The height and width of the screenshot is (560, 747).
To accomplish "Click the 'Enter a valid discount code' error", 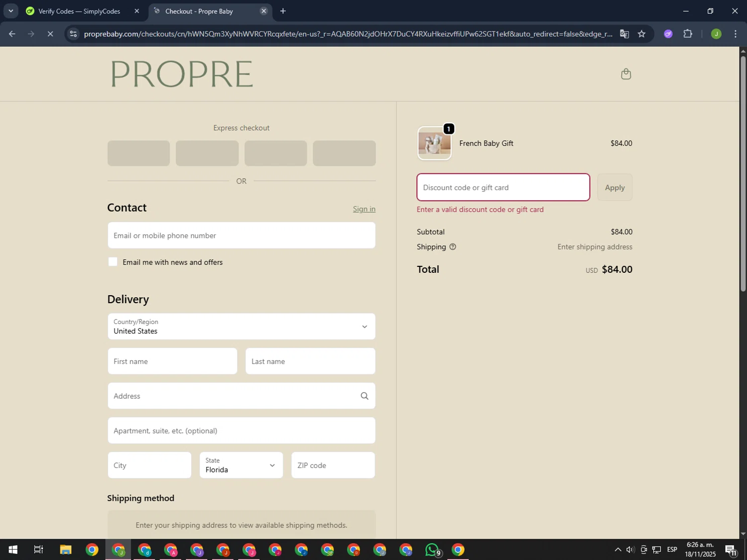I will 480,210.
